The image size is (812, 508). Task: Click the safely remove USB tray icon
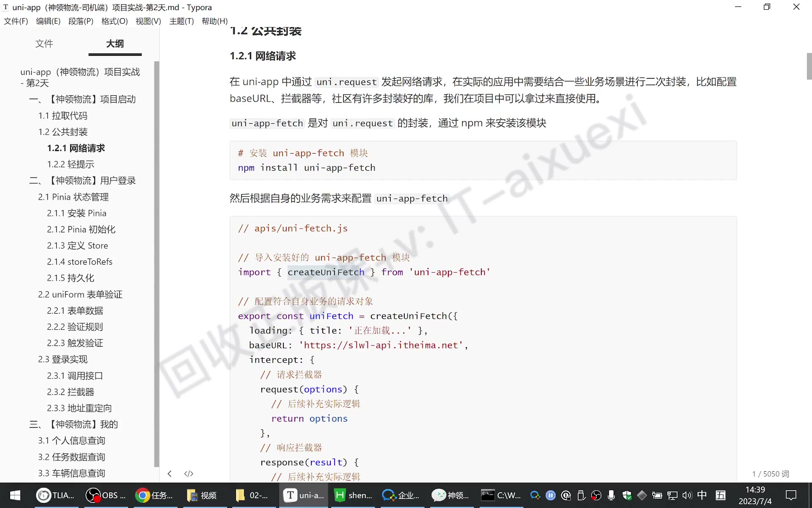pos(581,495)
